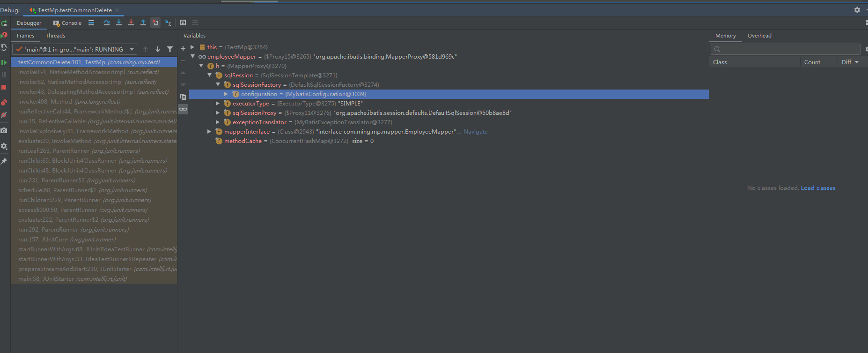Open the Threads tab
The height and width of the screenshot is (353, 868).
pyautogui.click(x=55, y=36)
